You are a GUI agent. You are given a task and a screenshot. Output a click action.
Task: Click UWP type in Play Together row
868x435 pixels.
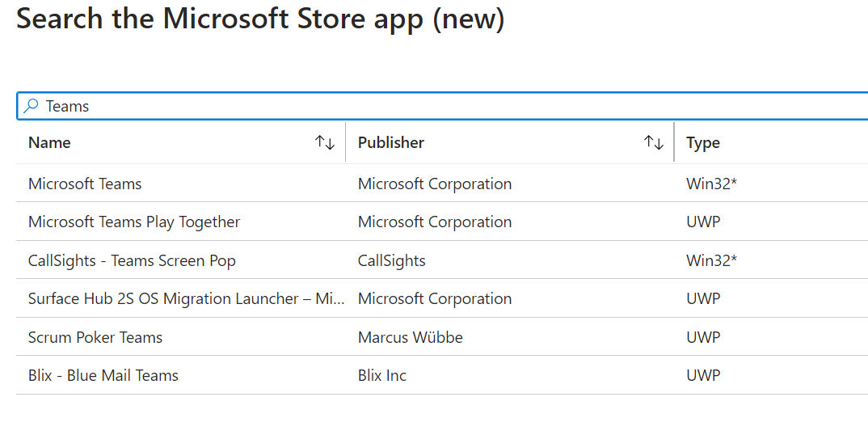[x=703, y=222]
